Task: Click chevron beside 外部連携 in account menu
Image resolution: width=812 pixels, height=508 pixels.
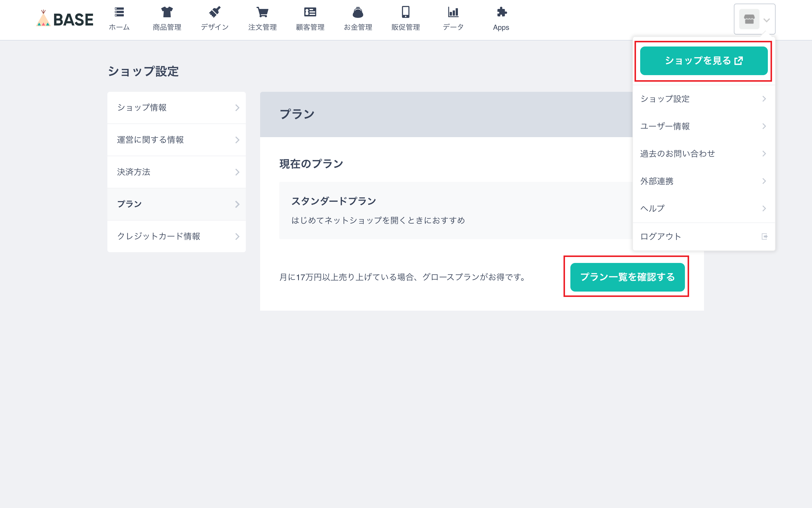Action: 764,182
